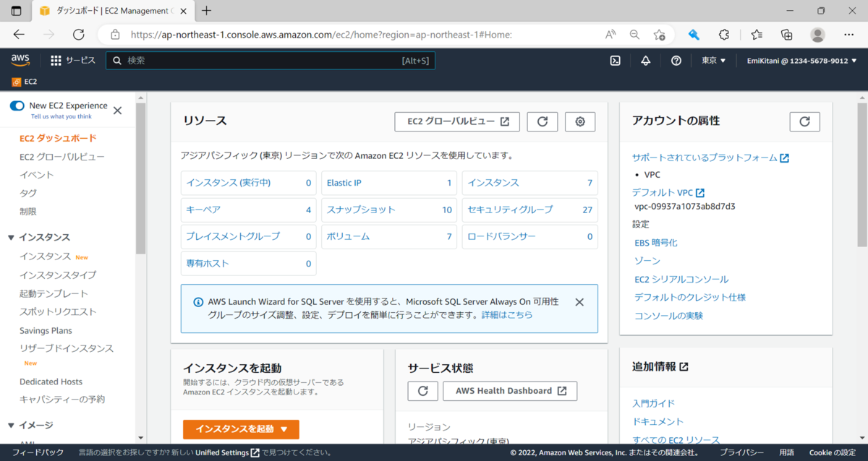The width and height of the screenshot is (868, 461).
Task: Open the tab actions menu icon
Action: [x=17, y=11]
